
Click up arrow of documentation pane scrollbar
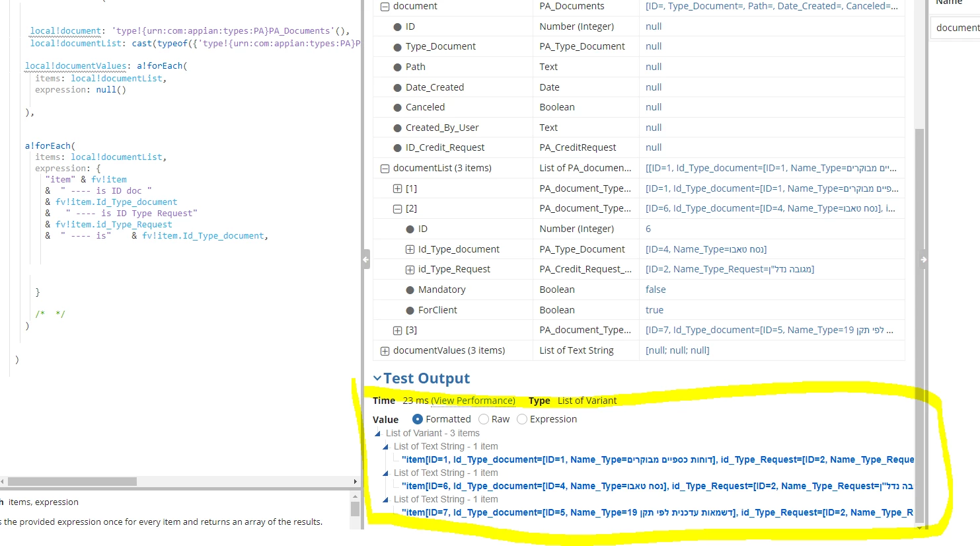point(355,496)
